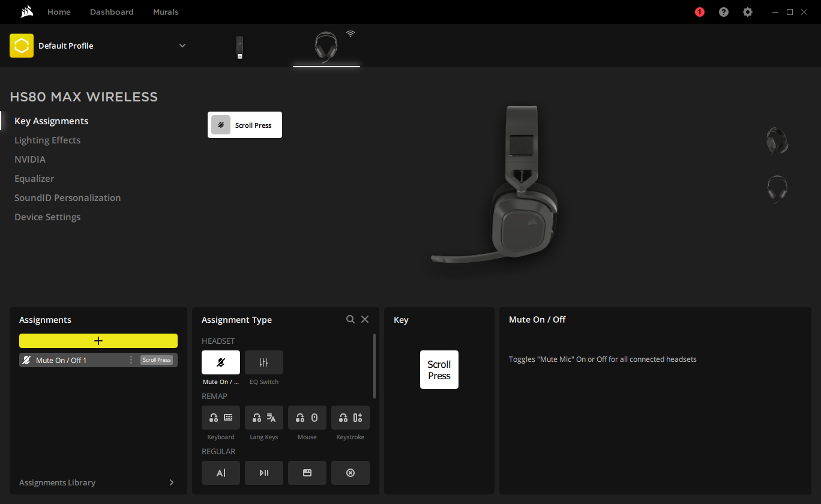Select the Keystroke remap assignment type
The width and height of the screenshot is (821, 504).
click(350, 418)
